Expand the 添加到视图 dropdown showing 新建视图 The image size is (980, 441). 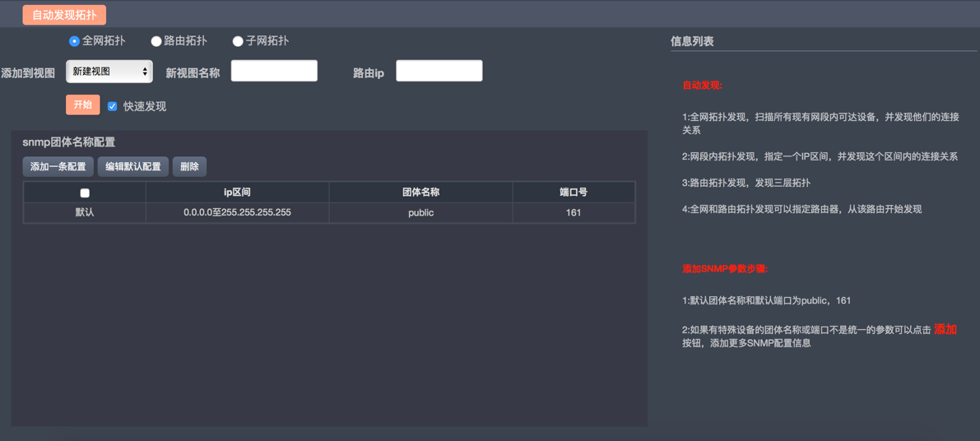click(x=109, y=72)
